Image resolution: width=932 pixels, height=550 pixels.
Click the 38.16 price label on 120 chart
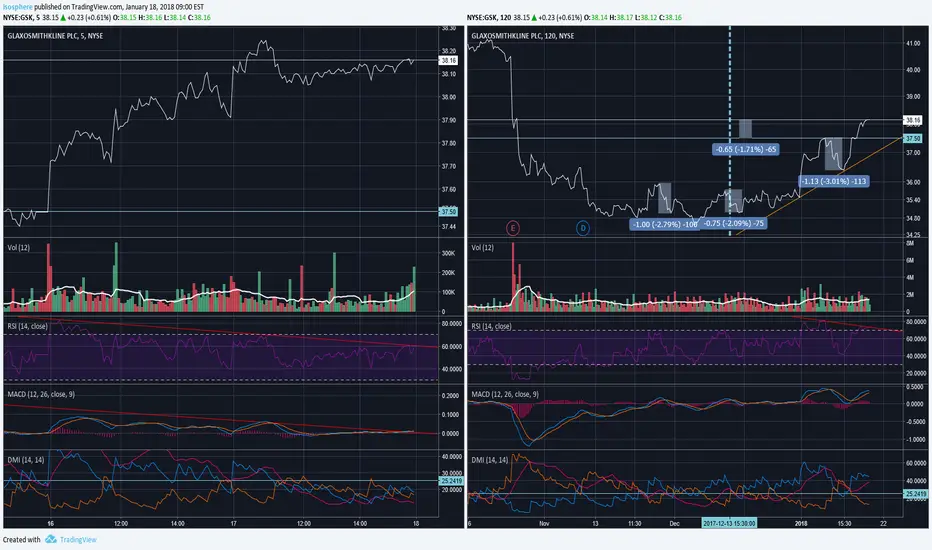pos(912,120)
